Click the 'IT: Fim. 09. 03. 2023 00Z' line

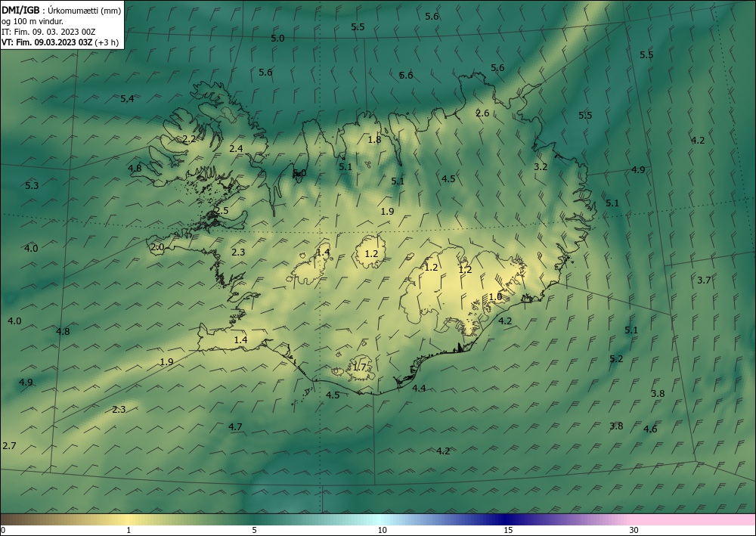point(48,32)
